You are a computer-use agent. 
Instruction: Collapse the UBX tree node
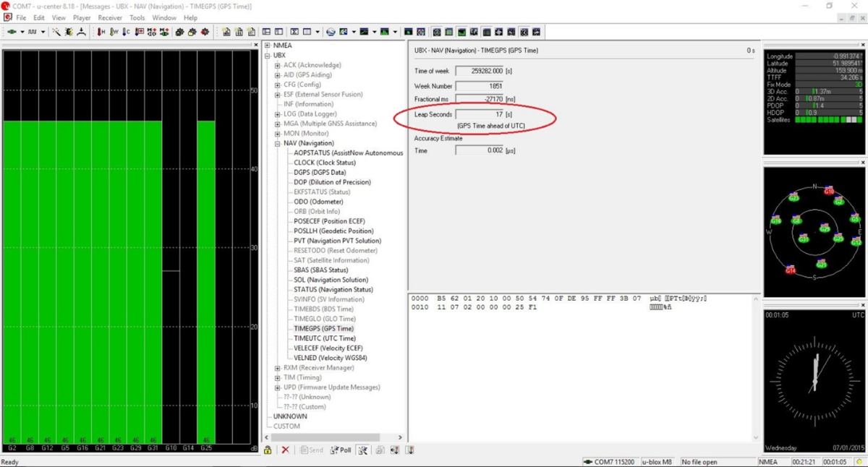(x=268, y=56)
